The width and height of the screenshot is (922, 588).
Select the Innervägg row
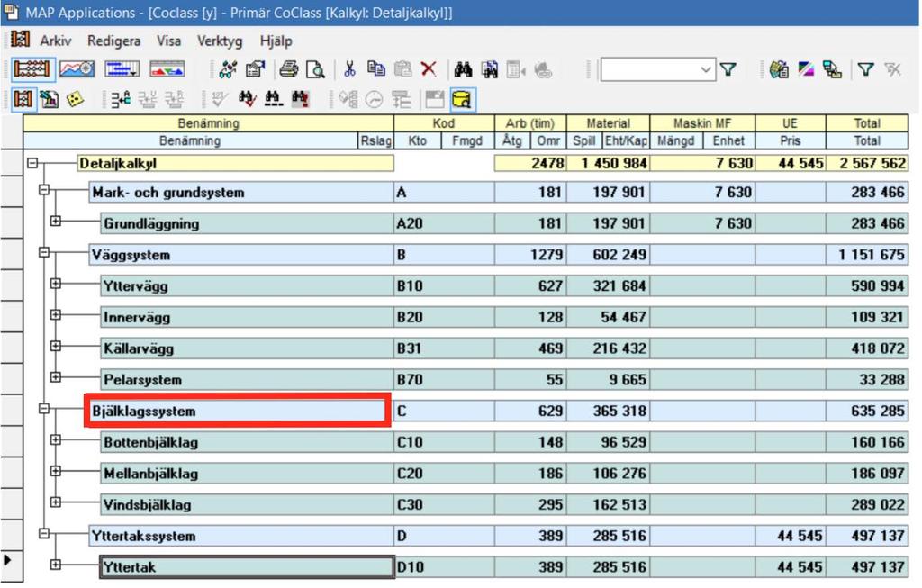click(x=504, y=318)
